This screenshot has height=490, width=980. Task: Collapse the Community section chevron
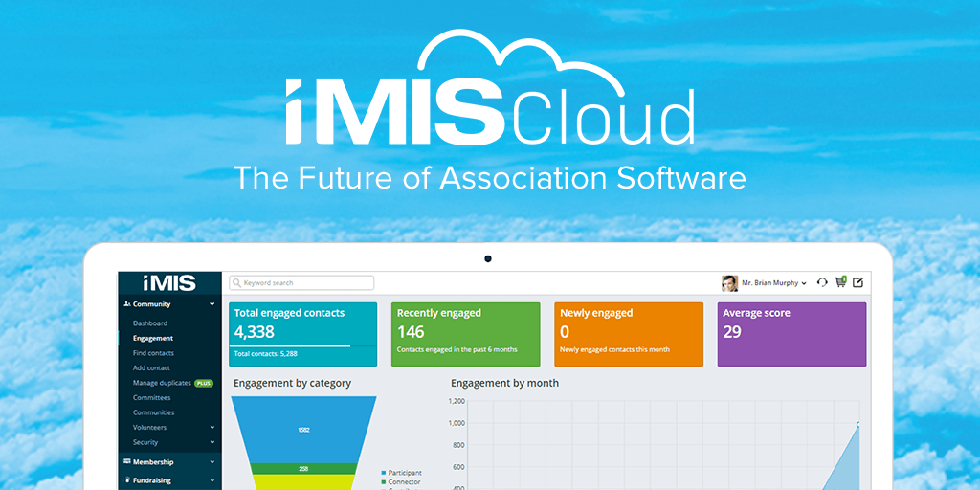pyautogui.click(x=212, y=304)
